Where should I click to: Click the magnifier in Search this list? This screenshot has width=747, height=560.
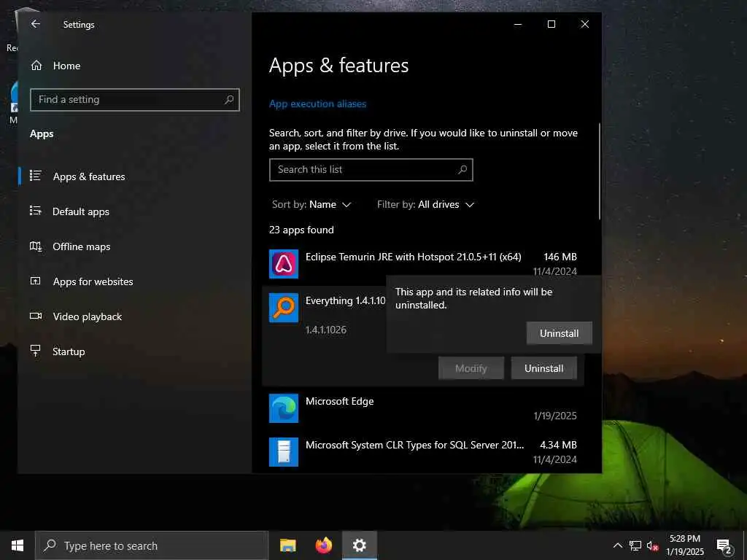(462, 169)
